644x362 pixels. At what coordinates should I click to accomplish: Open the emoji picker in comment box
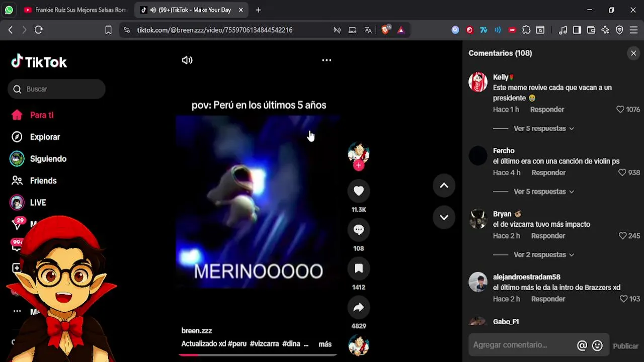pyautogui.click(x=597, y=345)
